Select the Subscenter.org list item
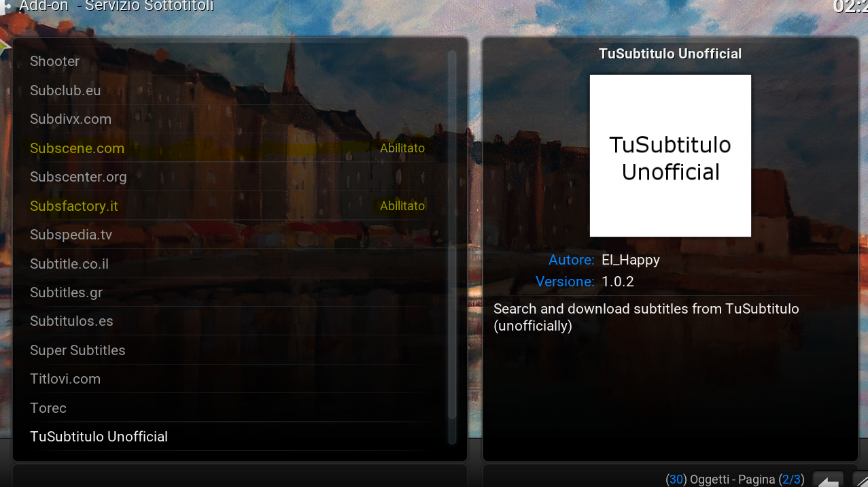868x487 pixels. pyautogui.click(x=231, y=177)
